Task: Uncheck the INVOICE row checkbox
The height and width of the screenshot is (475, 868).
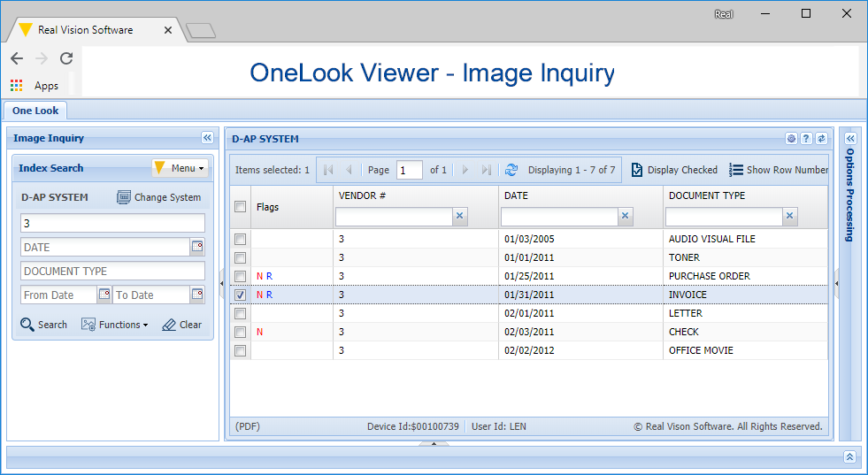Action: 241,295
